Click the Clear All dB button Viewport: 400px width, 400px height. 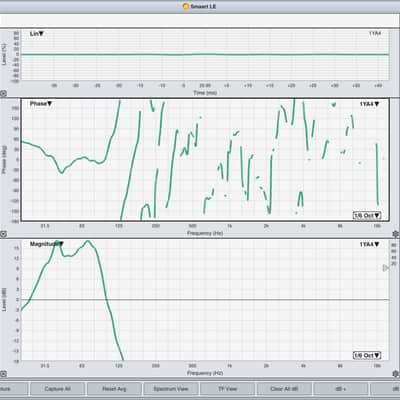pyautogui.click(x=284, y=389)
